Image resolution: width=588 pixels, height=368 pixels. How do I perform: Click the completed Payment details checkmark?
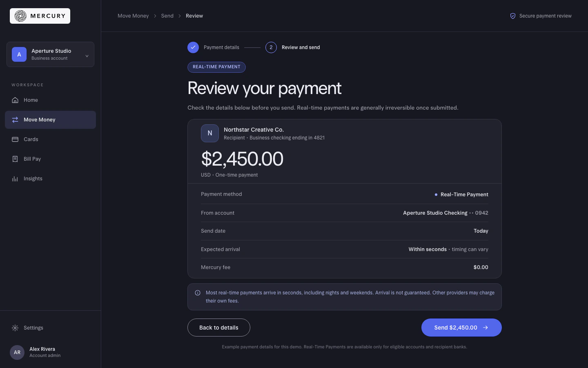[193, 47]
